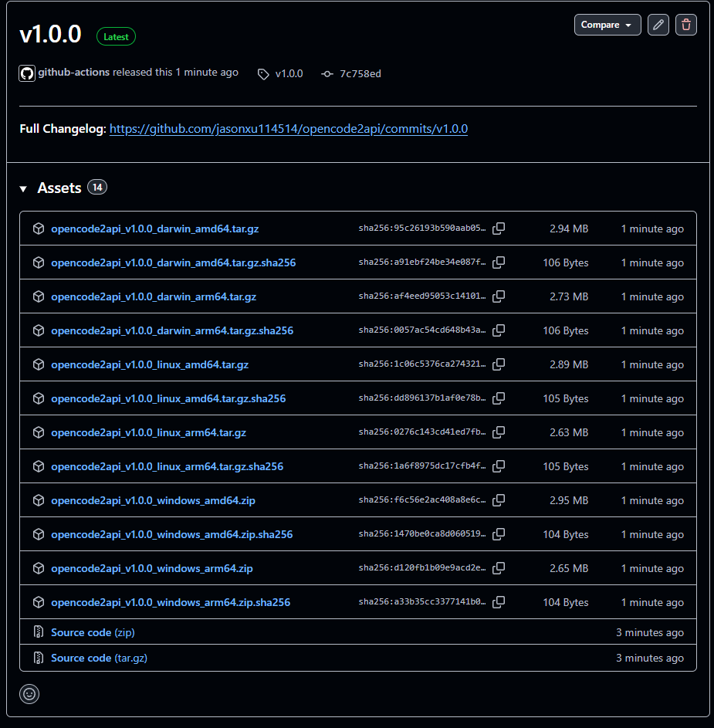Click '3 minutes ago' on Source code (zip) row
Screen dimensions: 714x728
pyautogui.click(x=650, y=632)
